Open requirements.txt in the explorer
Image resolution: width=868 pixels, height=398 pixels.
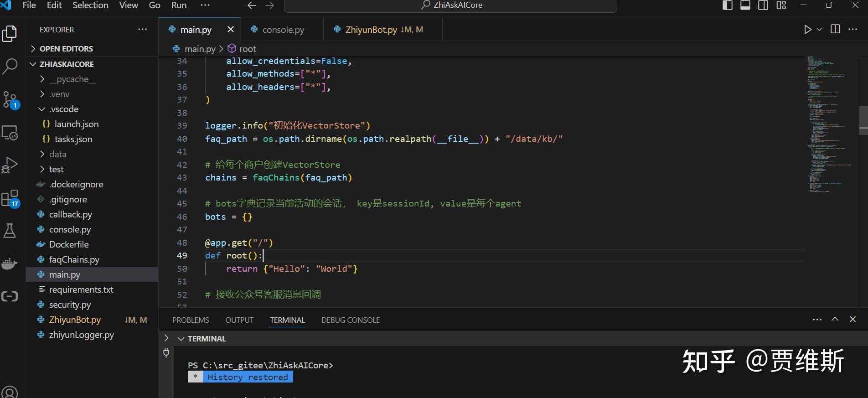pos(92,289)
